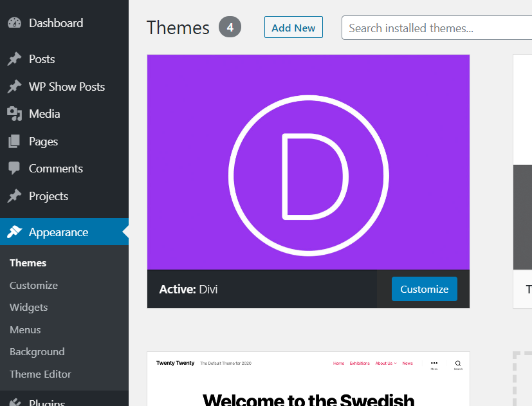Click the Themes page heading
The width and height of the screenshot is (532, 406).
178,28
